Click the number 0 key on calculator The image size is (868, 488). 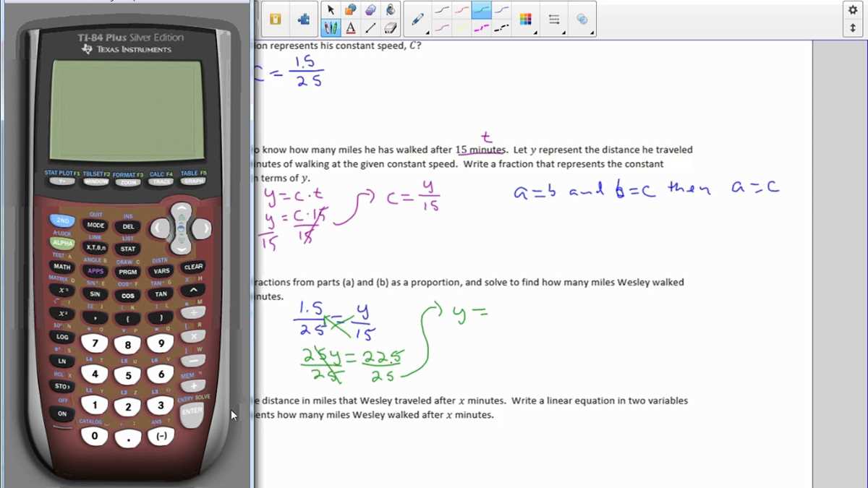[95, 436]
